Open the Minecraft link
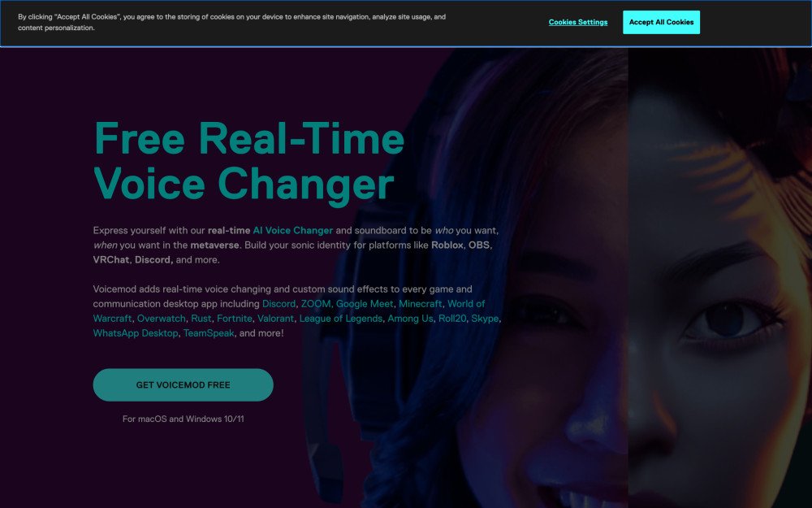 coord(420,304)
